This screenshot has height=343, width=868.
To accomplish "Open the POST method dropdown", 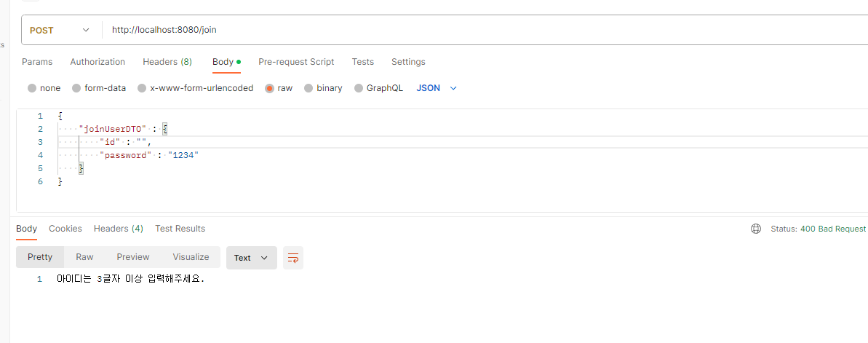I will coord(60,31).
